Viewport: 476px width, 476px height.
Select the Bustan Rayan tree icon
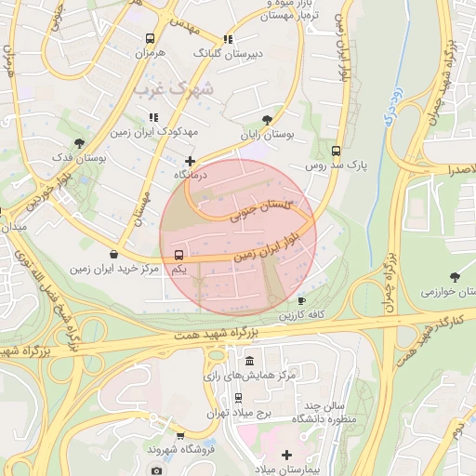267,120
